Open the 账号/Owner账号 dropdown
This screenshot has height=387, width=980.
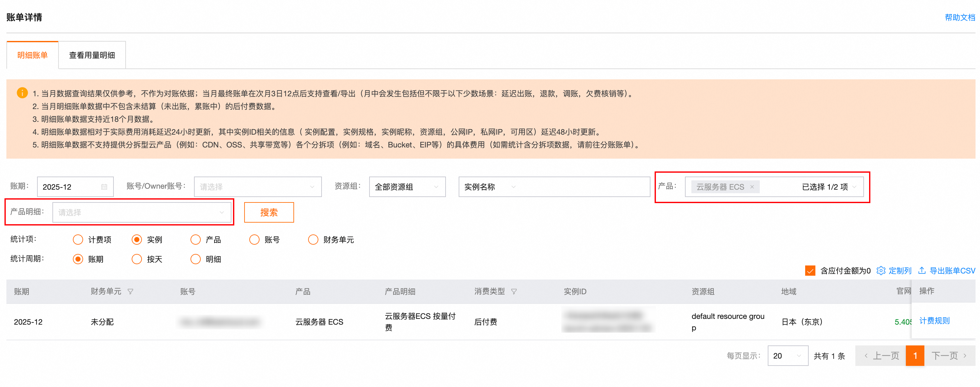pos(258,187)
